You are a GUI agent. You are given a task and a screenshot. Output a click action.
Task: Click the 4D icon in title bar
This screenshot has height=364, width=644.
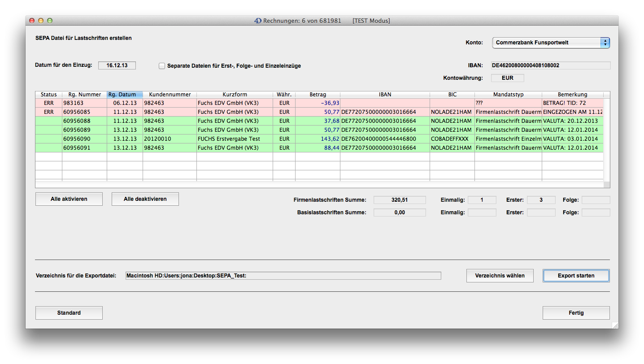[x=258, y=21]
